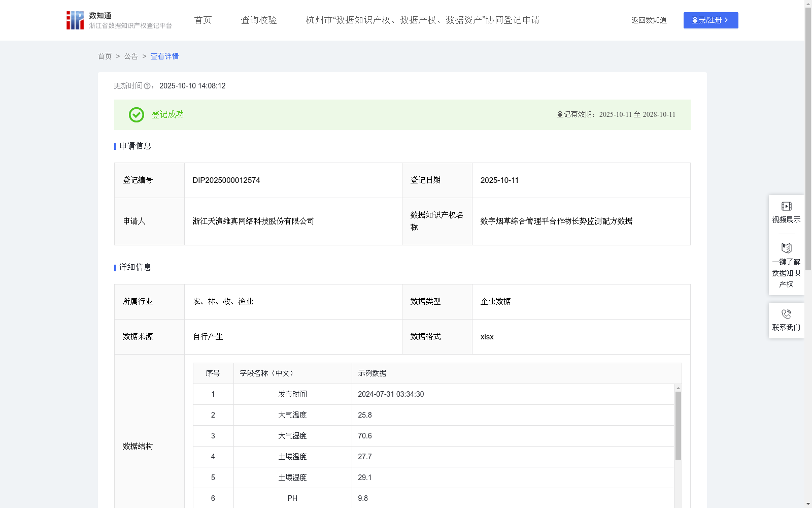
Task: Click the 联系我们 phone icon
Action: tap(786, 314)
